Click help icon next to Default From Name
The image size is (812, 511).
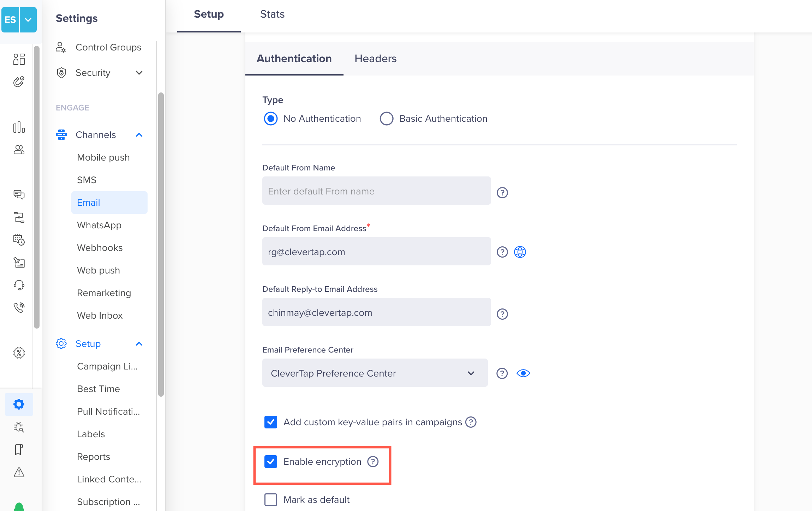coord(502,193)
